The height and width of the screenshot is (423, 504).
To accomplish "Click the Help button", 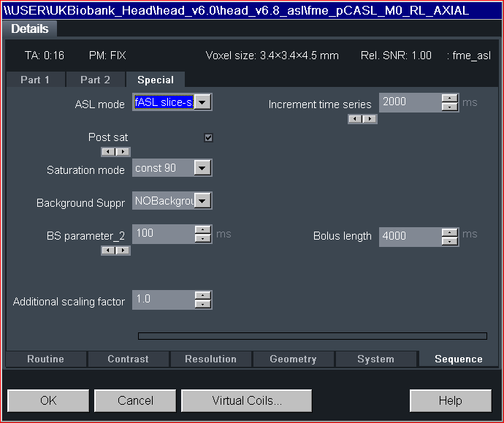I will (451, 400).
